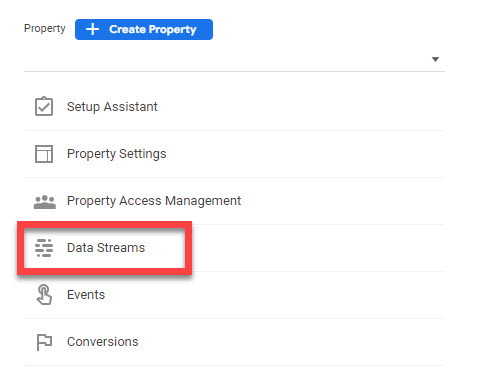Click the Data Streams lines icon
This screenshot has width=478, height=369.
click(44, 248)
